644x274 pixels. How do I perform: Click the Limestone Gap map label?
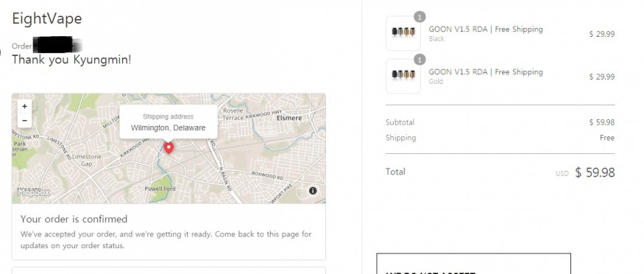87,161
